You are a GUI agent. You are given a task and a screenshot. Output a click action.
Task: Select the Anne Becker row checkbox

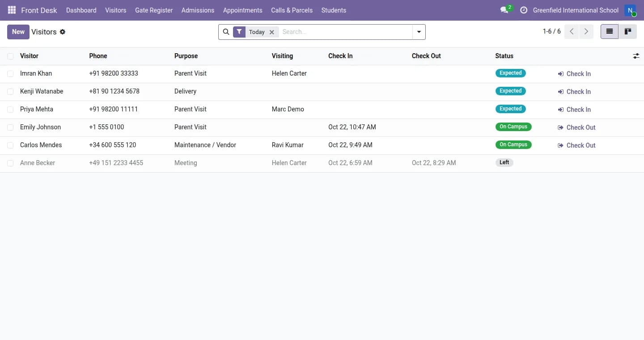(10, 163)
